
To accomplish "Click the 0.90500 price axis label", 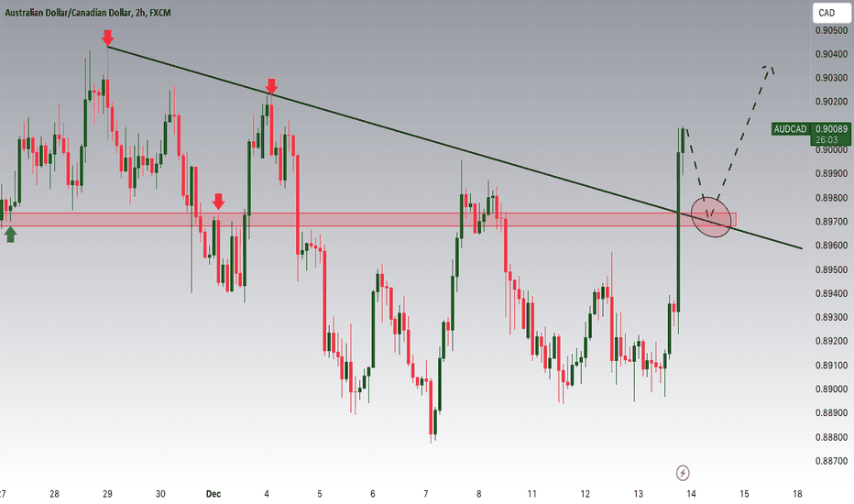I will tap(831, 30).
